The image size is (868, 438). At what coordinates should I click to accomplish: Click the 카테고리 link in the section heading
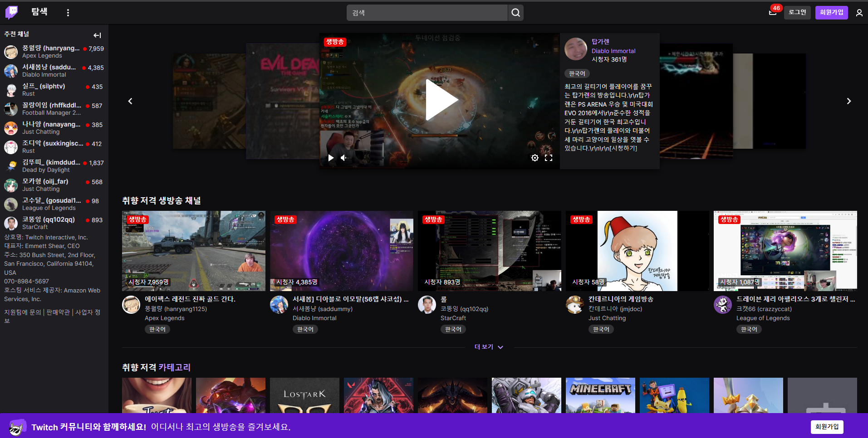[x=174, y=367]
